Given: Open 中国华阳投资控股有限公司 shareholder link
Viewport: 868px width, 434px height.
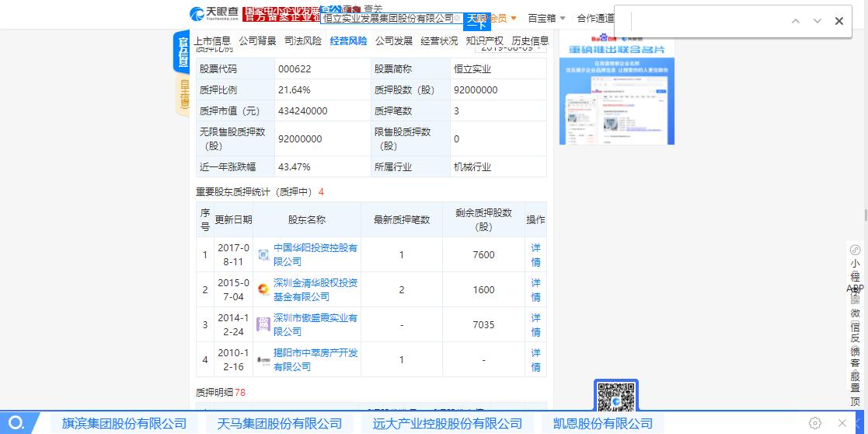Looking at the screenshot, I should coord(315,255).
